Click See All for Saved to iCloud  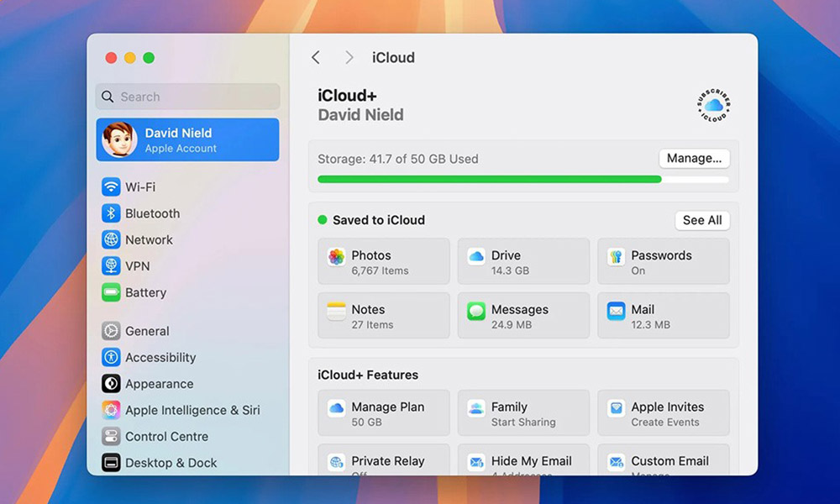(x=702, y=220)
